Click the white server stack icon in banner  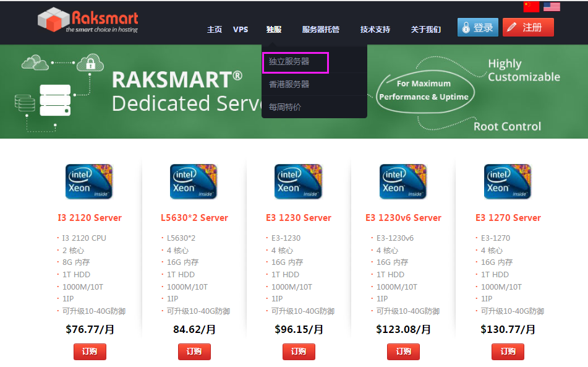point(55,100)
